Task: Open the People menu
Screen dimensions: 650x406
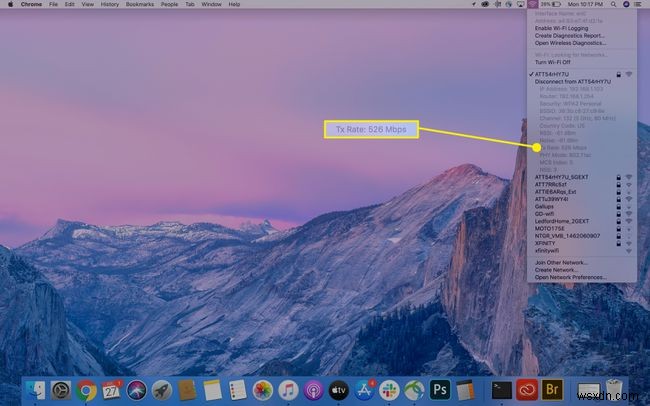Action: pyautogui.click(x=169, y=4)
